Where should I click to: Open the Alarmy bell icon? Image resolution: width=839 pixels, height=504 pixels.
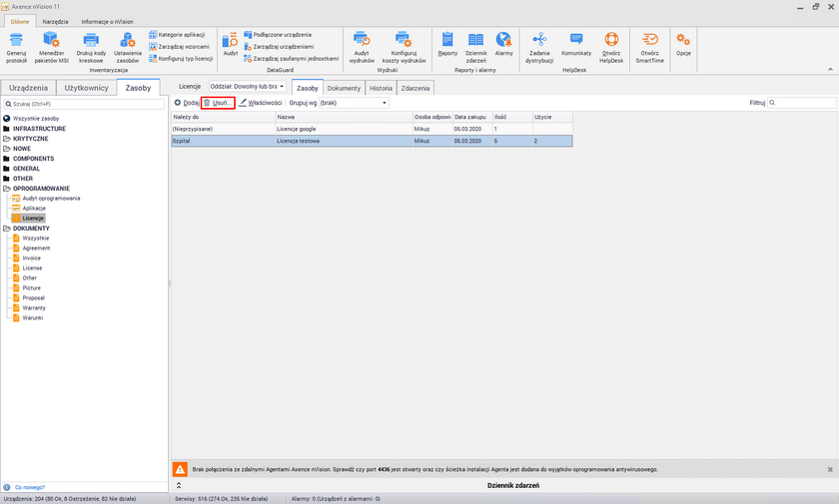(503, 40)
